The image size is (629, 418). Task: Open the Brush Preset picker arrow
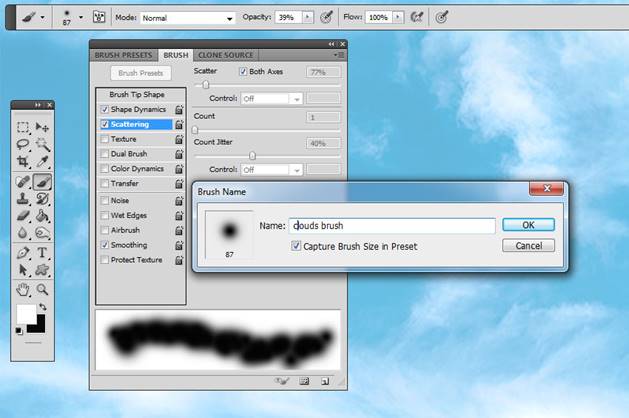point(81,17)
